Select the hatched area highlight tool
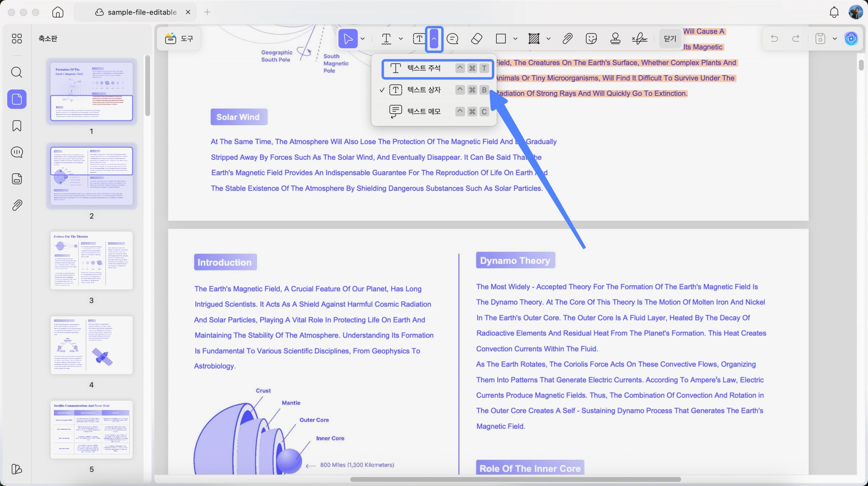Screen dimensions: 868x486 click(534, 39)
